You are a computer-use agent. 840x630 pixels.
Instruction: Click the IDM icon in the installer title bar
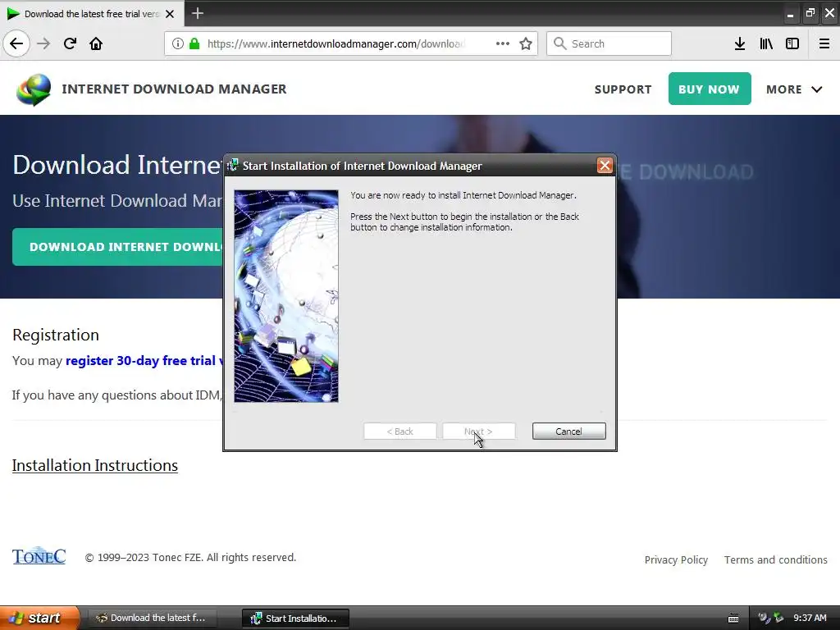click(233, 166)
